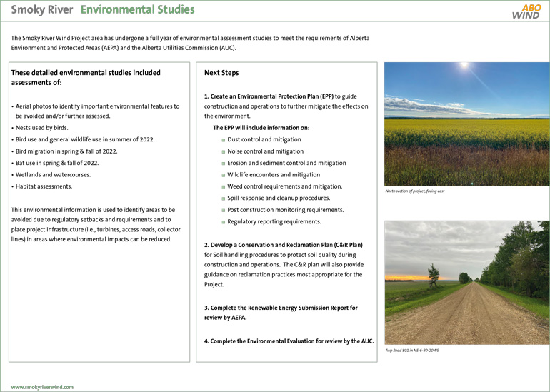Select 'Bat use in spring & fall' bullet
This screenshot has width=550, height=392.
57,163
